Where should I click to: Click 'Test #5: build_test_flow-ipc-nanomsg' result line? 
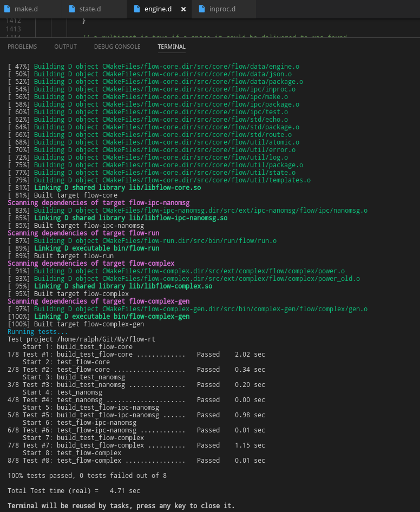click(136, 415)
